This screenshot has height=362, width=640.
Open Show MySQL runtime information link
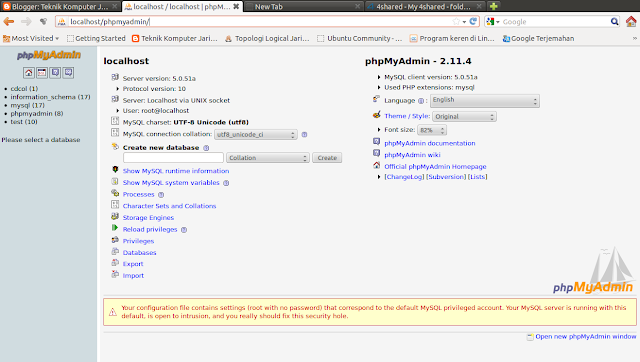[x=176, y=171]
